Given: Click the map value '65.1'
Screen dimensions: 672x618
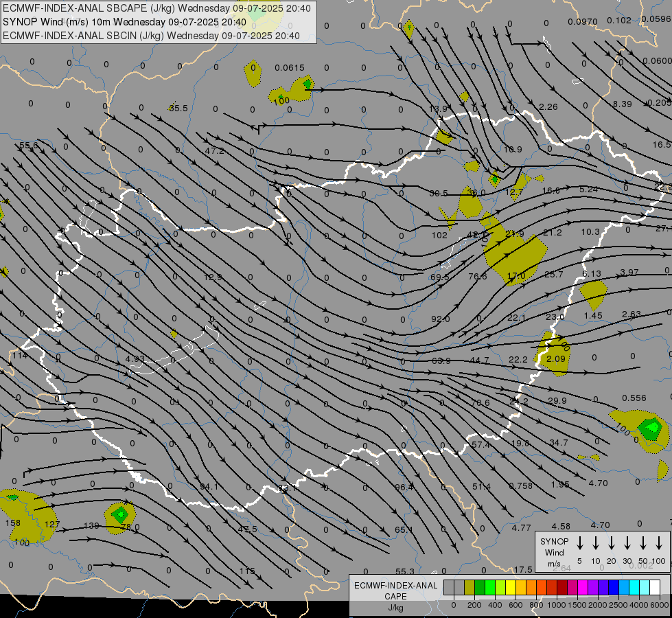Looking at the screenshot, I should pyautogui.click(x=404, y=529).
